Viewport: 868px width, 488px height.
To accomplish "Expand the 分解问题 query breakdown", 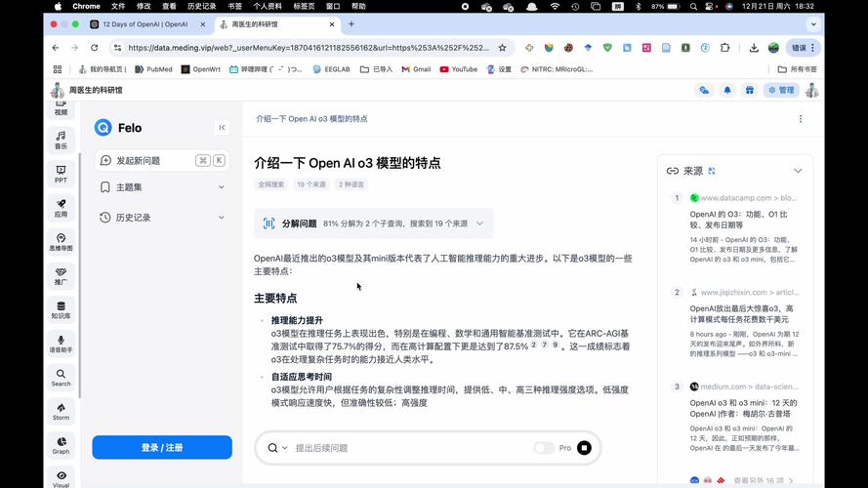I will coord(479,224).
